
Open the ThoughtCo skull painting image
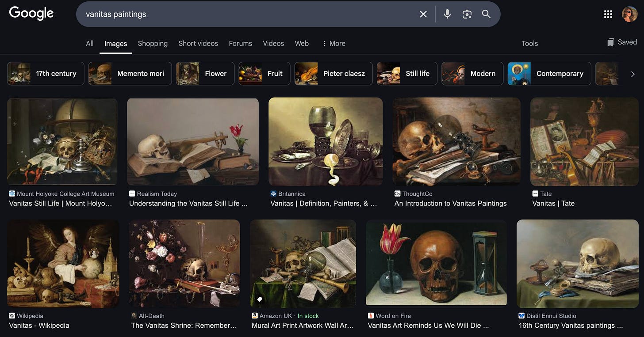point(456,141)
